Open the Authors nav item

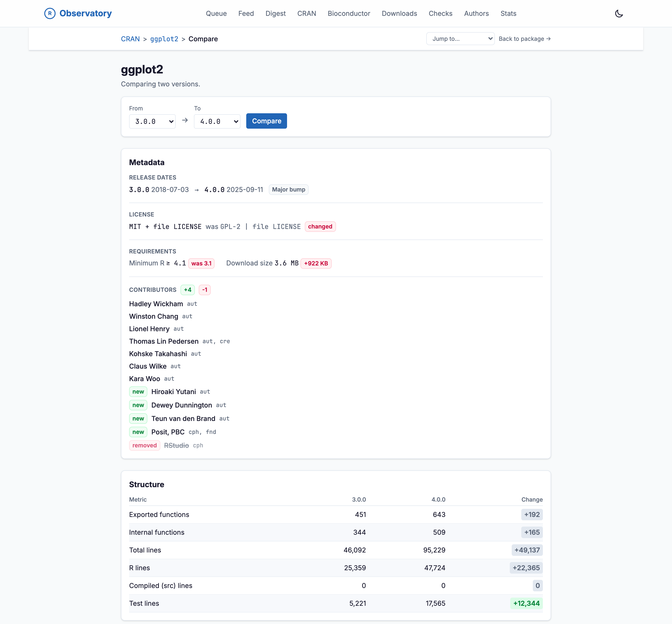point(476,13)
